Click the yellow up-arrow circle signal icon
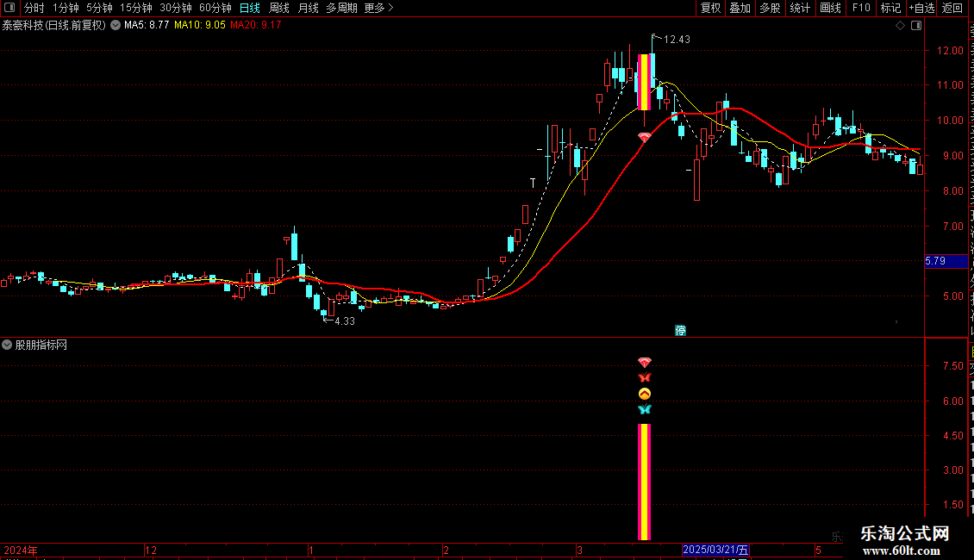The width and height of the screenshot is (974, 560). (644, 394)
